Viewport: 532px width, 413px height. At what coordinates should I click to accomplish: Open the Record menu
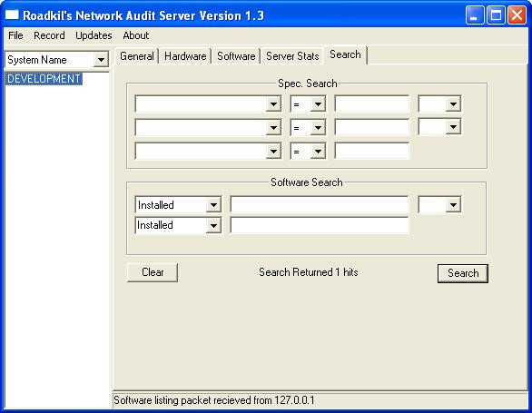(49, 35)
